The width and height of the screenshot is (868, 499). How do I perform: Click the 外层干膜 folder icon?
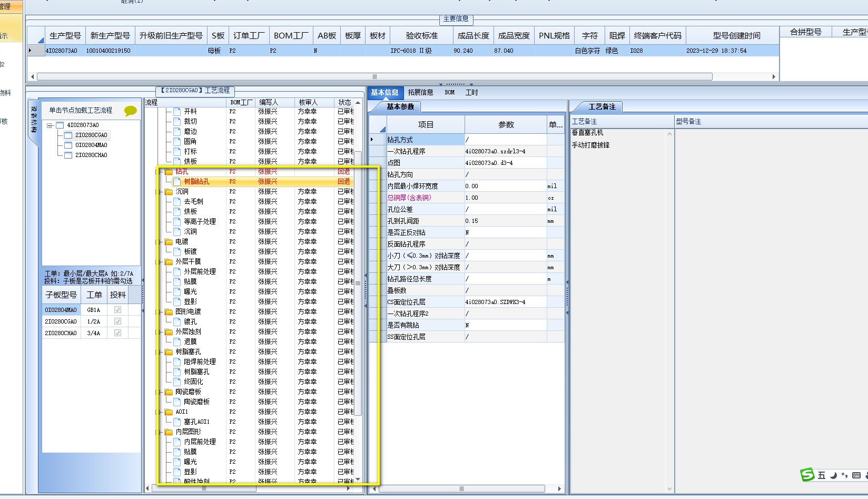click(169, 262)
